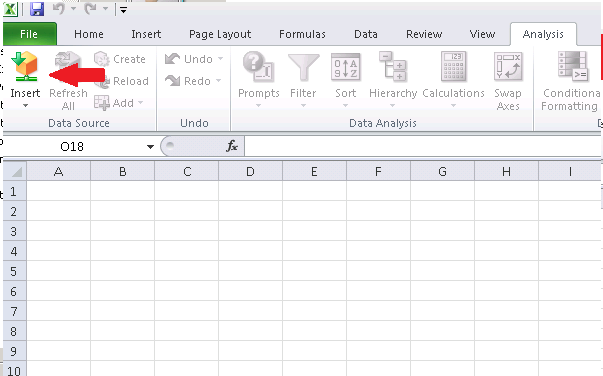Expand the Prompts dropdown arrow
Screen dimensions: 603x376
(x=258, y=105)
